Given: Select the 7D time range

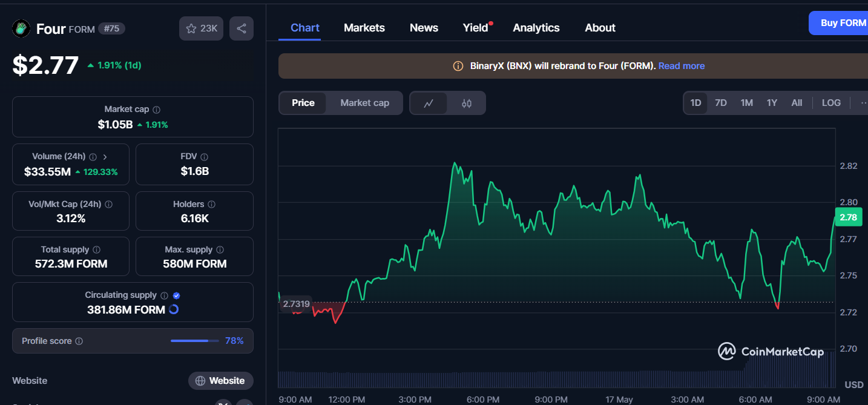Looking at the screenshot, I should (x=720, y=103).
